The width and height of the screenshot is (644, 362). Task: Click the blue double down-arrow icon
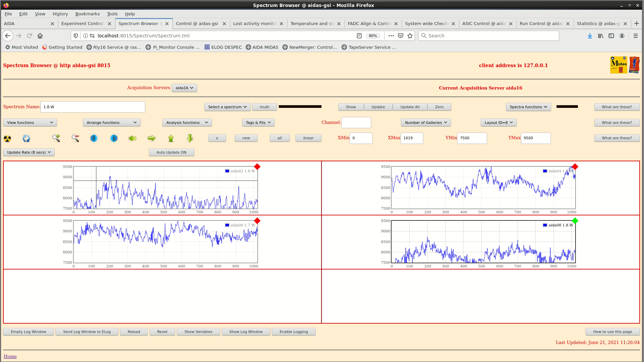tap(94, 138)
